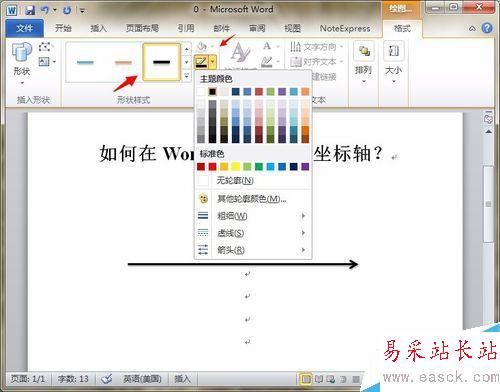Pick white swatch in theme colors

(x=201, y=91)
